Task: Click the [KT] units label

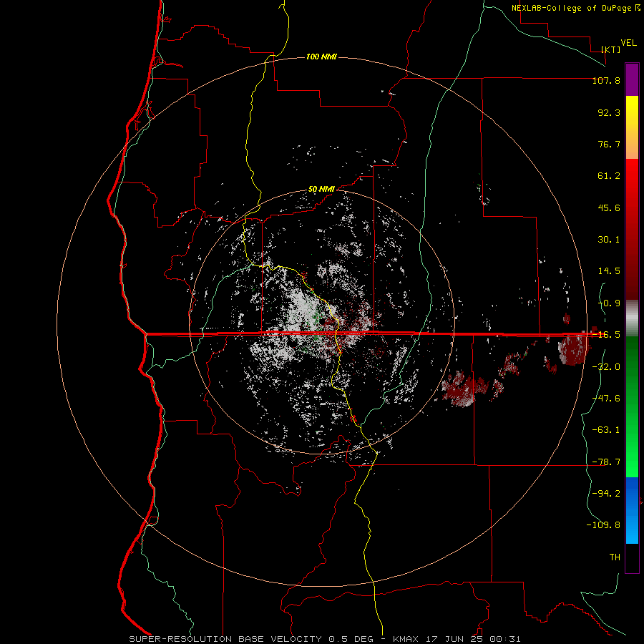Action: point(611,49)
